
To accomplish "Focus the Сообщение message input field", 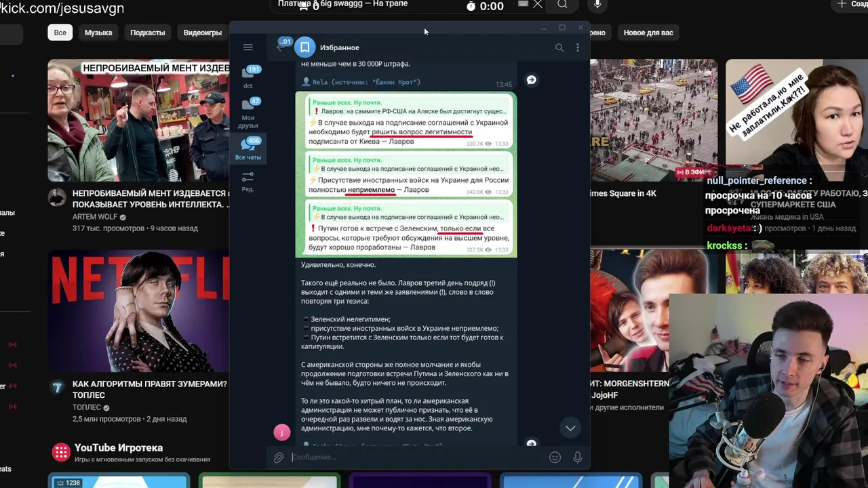I will point(417,457).
